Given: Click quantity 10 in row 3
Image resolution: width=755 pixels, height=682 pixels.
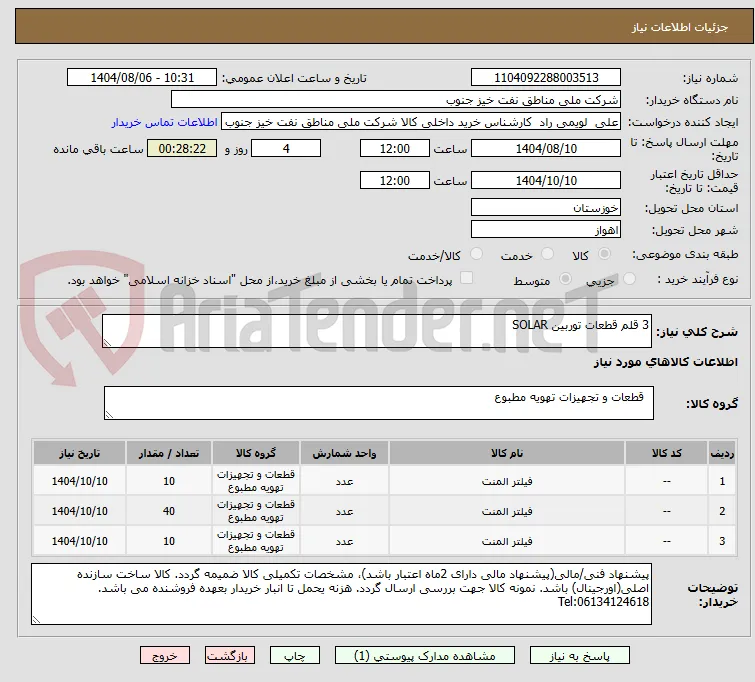Looking at the screenshot, I should pyautogui.click(x=169, y=541).
